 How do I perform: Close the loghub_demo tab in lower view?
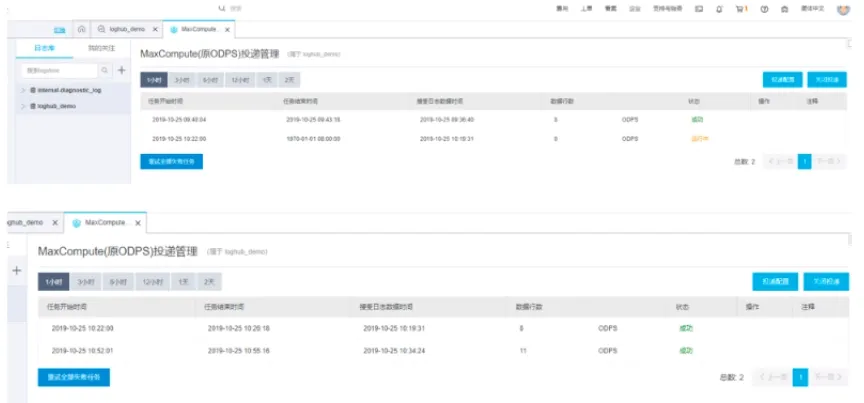(x=55, y=223)
